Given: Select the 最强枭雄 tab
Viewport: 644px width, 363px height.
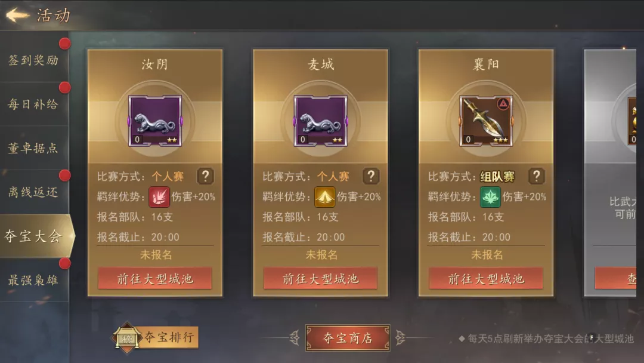Looking at the screenshot, I should [35, 281].
